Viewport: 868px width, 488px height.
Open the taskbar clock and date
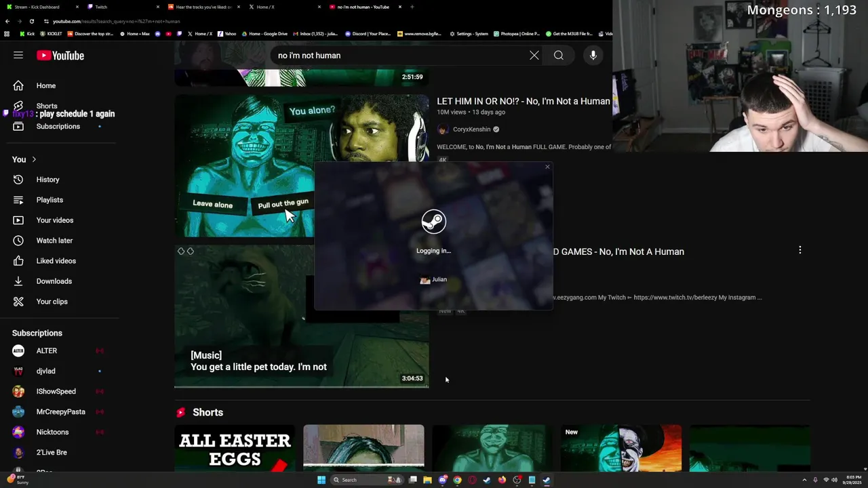coord(853,480)
